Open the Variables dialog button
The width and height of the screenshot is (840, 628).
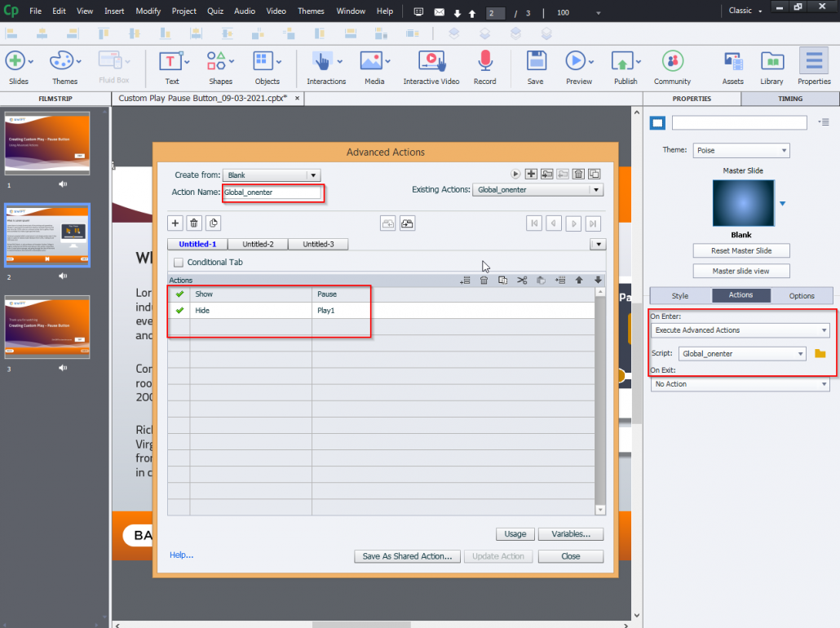pos(570,533)
